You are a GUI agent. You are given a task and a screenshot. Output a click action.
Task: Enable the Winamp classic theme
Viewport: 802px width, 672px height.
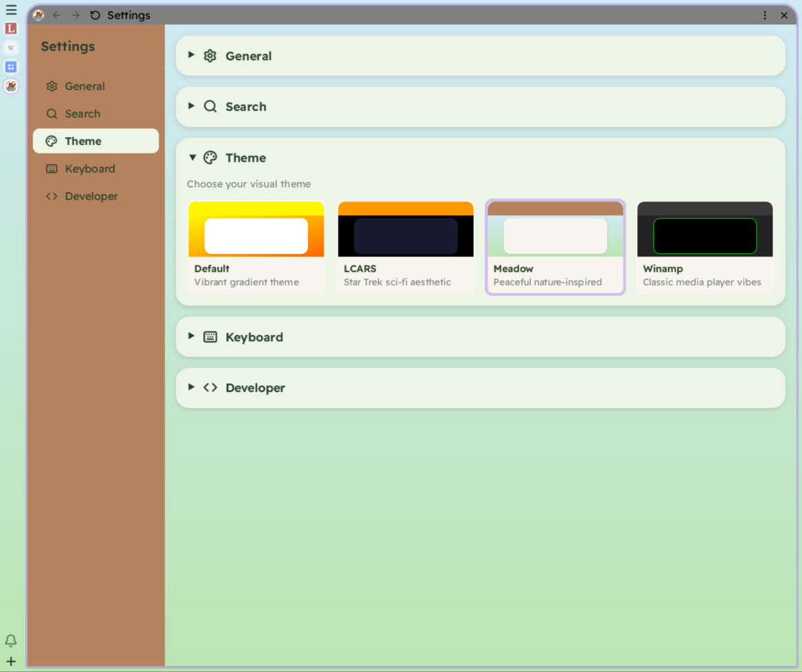[704, 246]
